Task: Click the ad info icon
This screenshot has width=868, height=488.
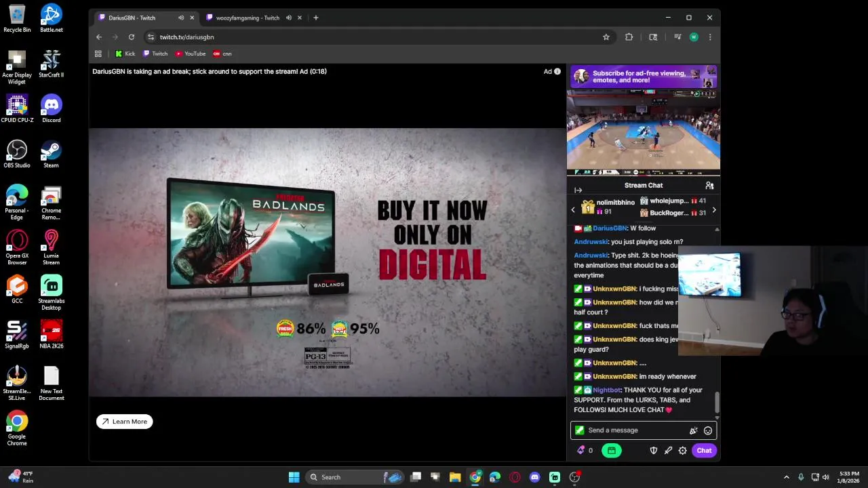Action: (557, 71)
